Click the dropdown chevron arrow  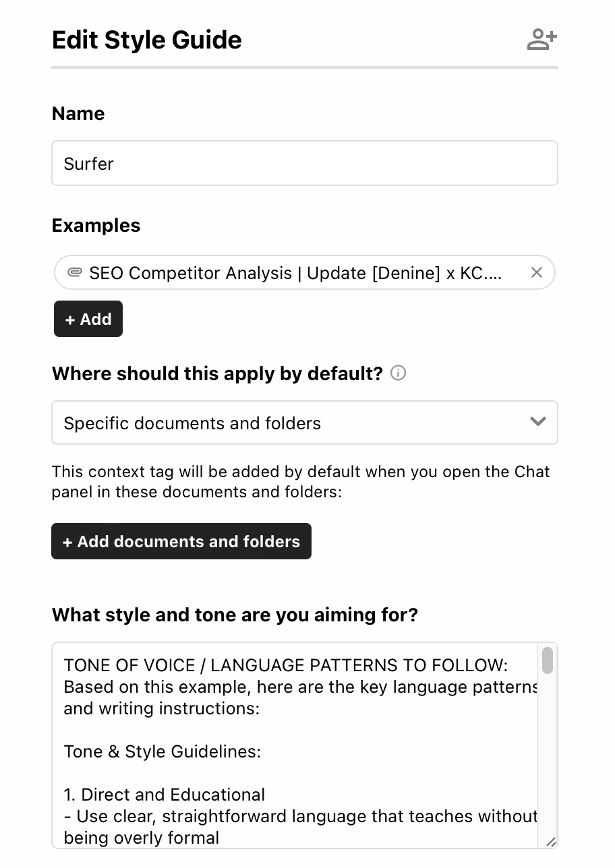pyautogui.click(x=537, y=422)
